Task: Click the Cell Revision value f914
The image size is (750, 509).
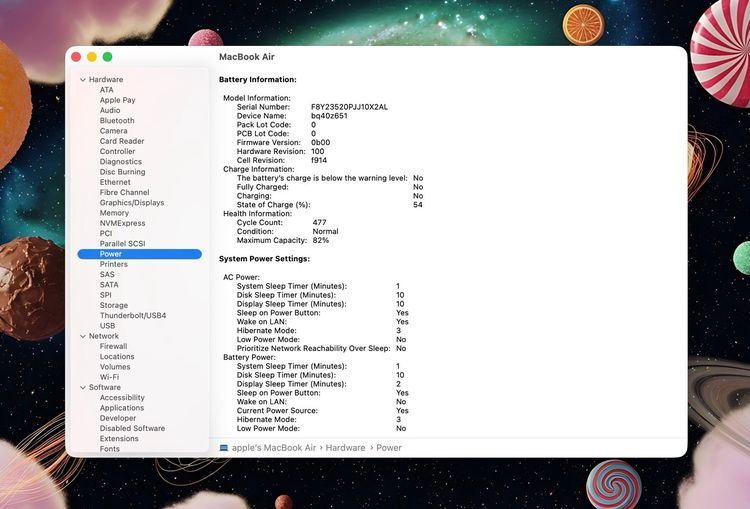Action: click(319, 160)
